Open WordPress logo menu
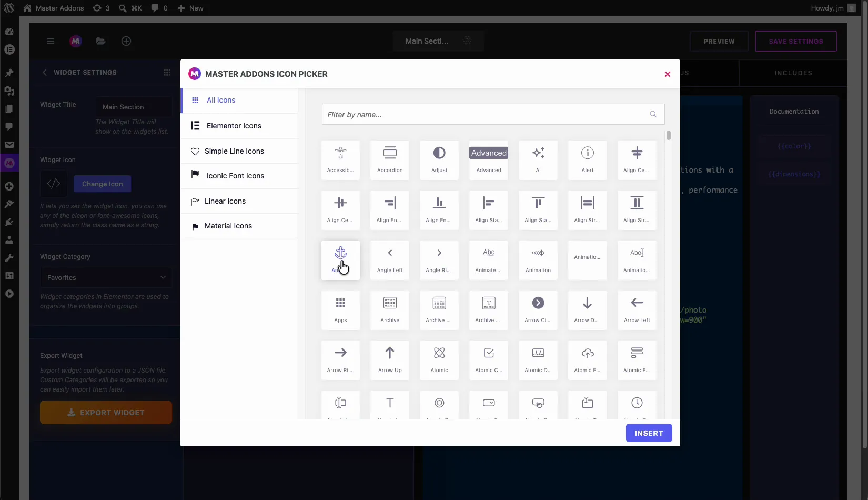 [x=9, y=8]
